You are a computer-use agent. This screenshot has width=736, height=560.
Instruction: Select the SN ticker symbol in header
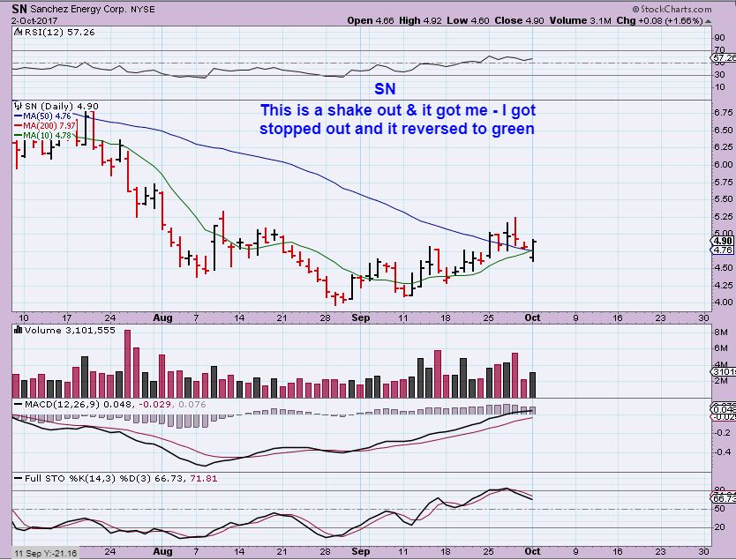(19, 9)
